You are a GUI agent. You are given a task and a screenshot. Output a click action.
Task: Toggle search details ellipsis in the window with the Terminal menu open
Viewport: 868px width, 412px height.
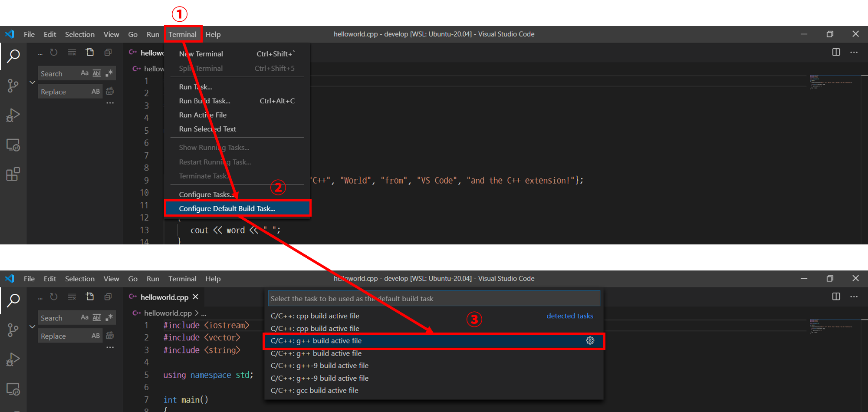(x=110, y=103)
